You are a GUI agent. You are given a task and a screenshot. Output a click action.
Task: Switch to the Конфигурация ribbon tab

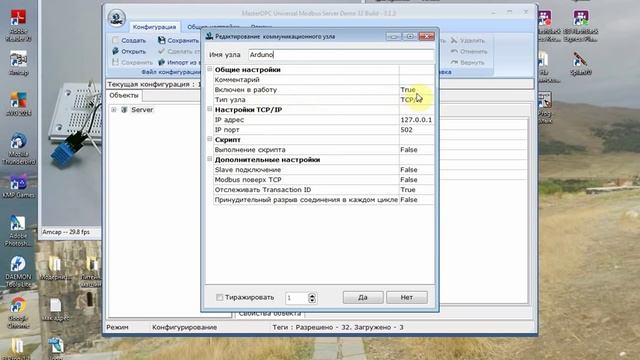point(154,27)
